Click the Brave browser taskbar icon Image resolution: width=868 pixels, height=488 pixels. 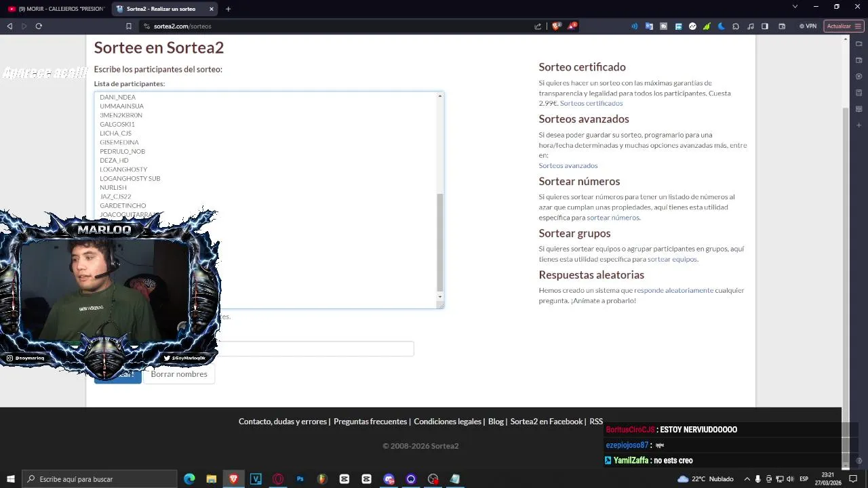[234, 479]
